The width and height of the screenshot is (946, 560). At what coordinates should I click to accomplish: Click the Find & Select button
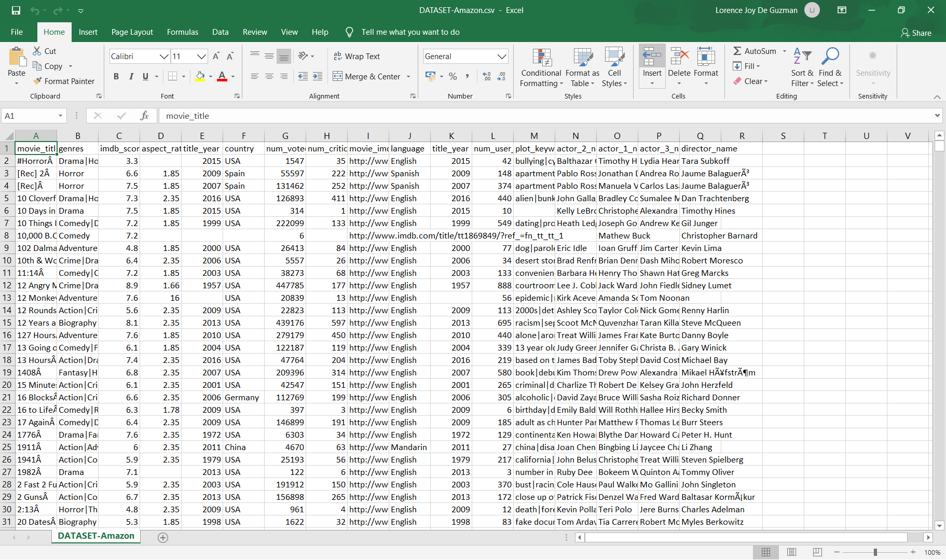pos(830,67)
